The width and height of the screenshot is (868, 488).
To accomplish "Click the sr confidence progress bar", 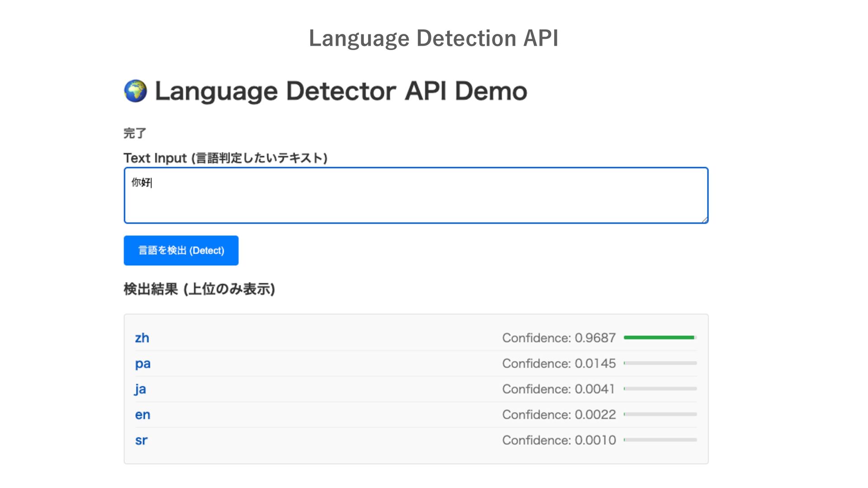I will click(x=660, y=440).
